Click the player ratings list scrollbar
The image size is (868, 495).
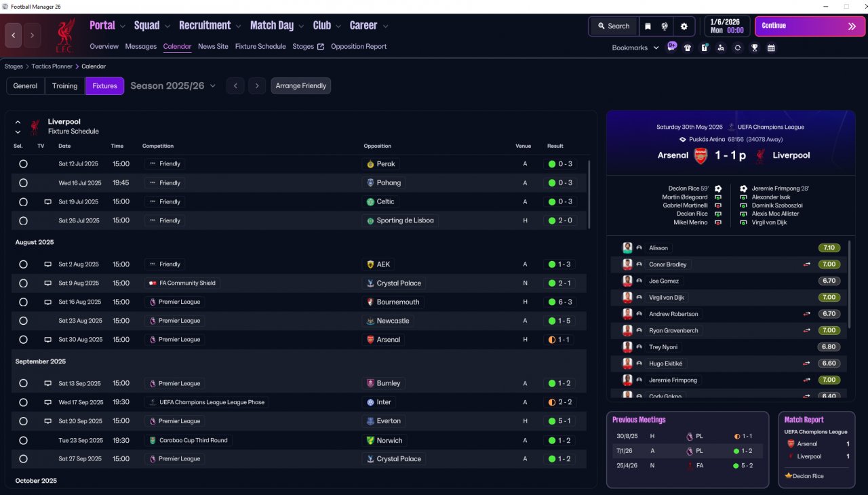[x=849, y=283]
